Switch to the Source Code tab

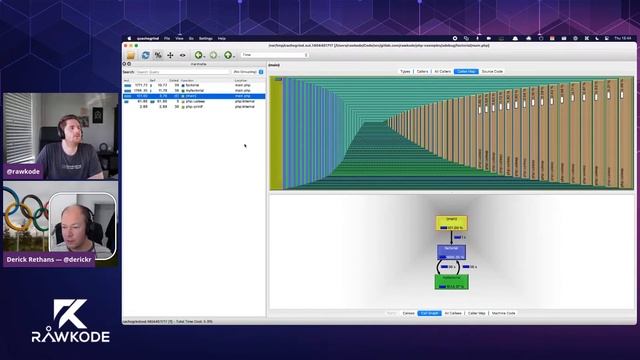(x=492, y=71)
